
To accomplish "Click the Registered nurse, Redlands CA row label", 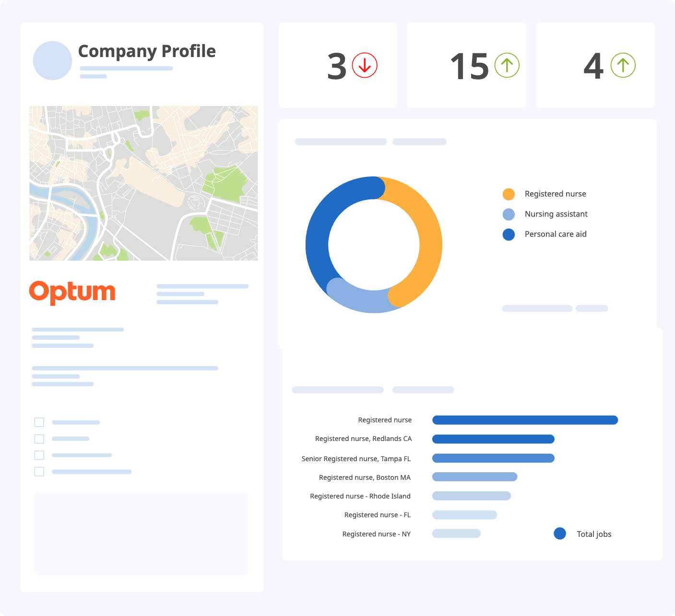I will pyautogui.click(x=364, y=439).
